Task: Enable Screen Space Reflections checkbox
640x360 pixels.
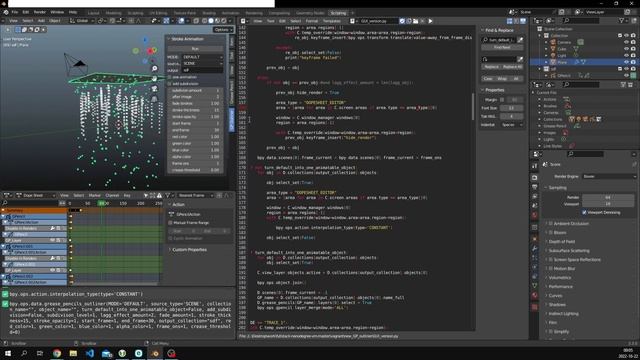Action: click(551, 260)
